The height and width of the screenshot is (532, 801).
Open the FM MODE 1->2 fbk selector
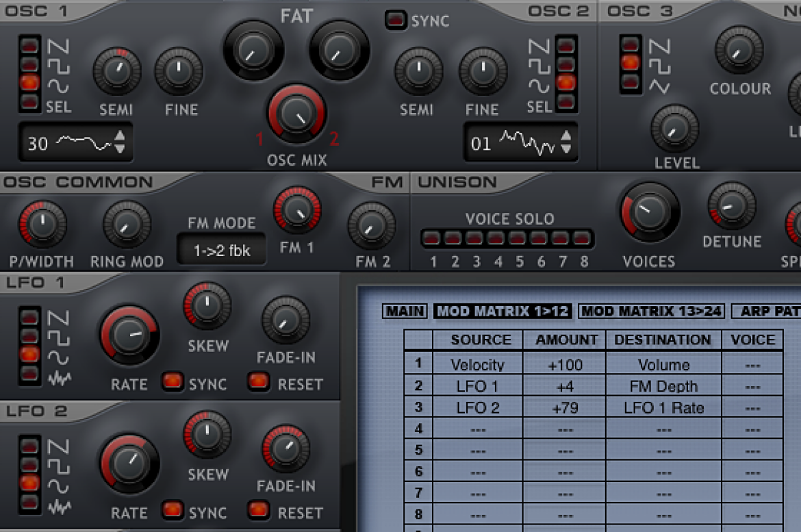(x=222, y=250)
